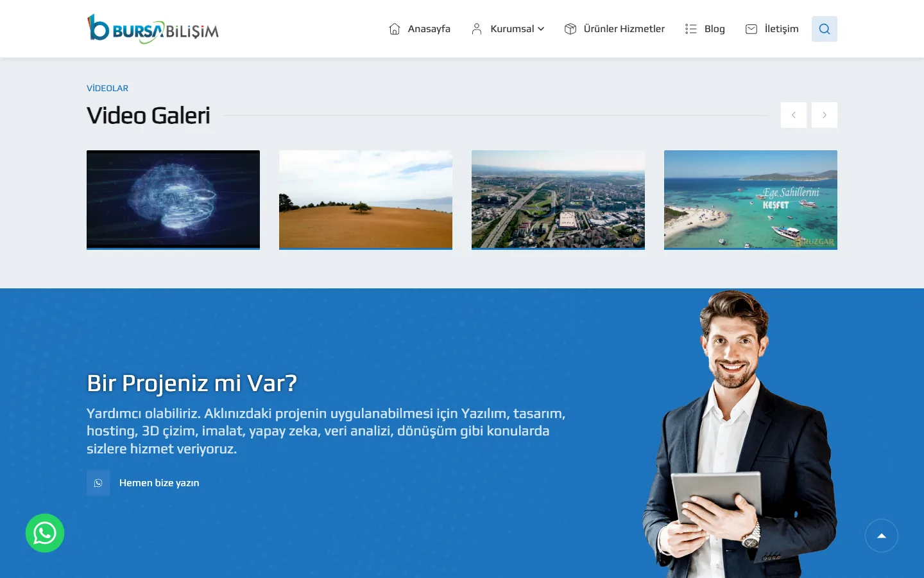Click the Video Galeri heading
This screenshot has width=924, height=578.
pos(148,116)
